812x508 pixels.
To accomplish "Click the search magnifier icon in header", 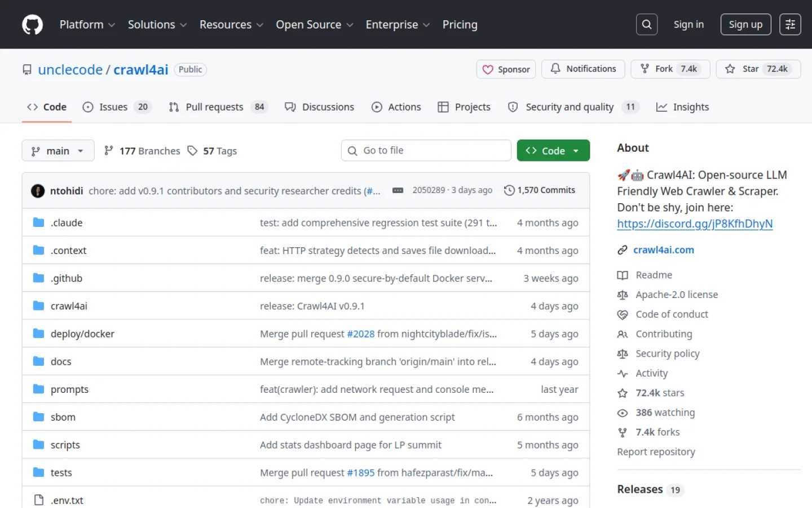I will click(x=647, y=24).
